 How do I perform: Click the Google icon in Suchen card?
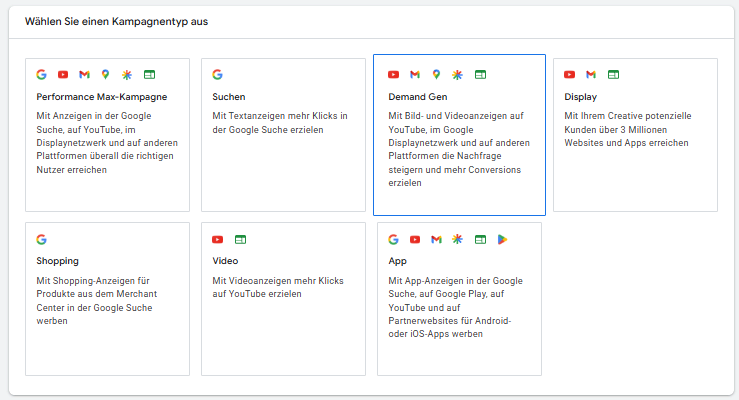pyautogui.click(x=217, y=74)
